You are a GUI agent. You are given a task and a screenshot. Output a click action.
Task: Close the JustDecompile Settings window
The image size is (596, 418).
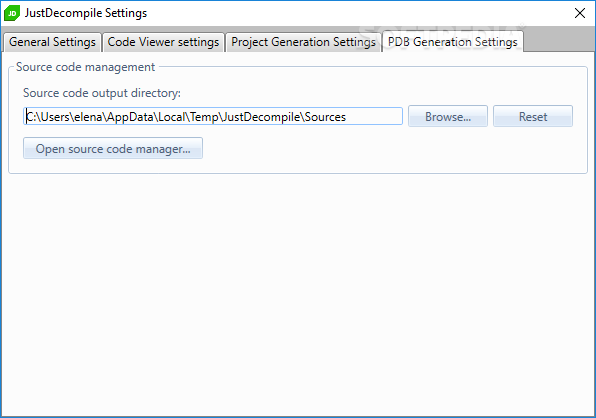point(580,13)
